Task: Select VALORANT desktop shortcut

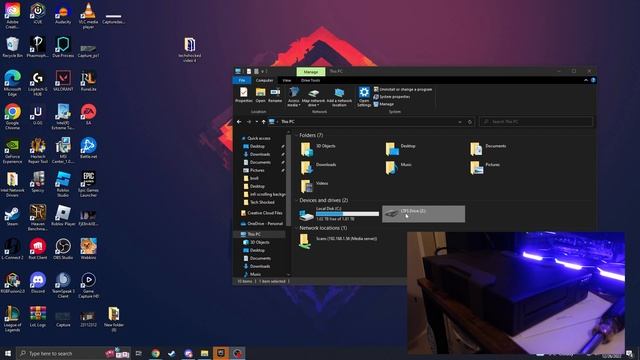Action: pos(63,81)
